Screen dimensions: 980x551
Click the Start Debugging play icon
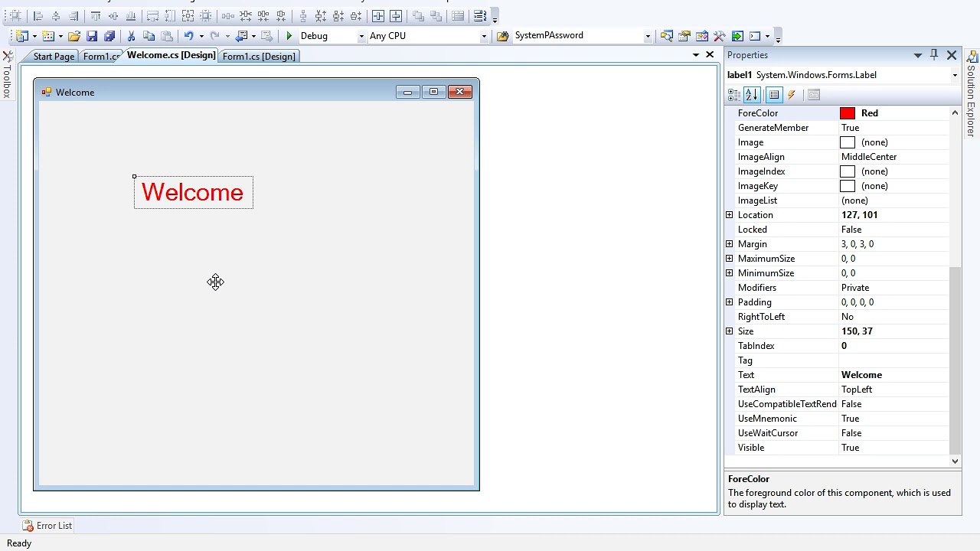[x=289, y=36]
